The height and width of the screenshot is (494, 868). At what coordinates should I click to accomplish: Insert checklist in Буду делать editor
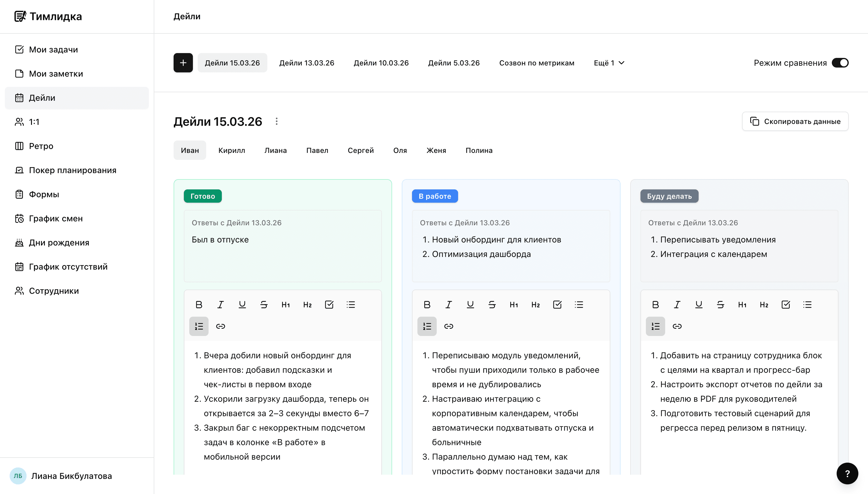786,305
